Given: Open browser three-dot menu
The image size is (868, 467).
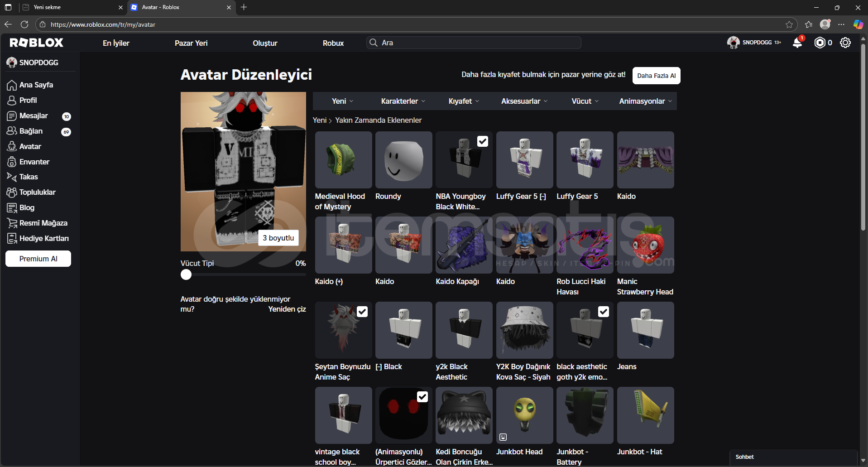Looking at the screenshot, I should (841, 24).
